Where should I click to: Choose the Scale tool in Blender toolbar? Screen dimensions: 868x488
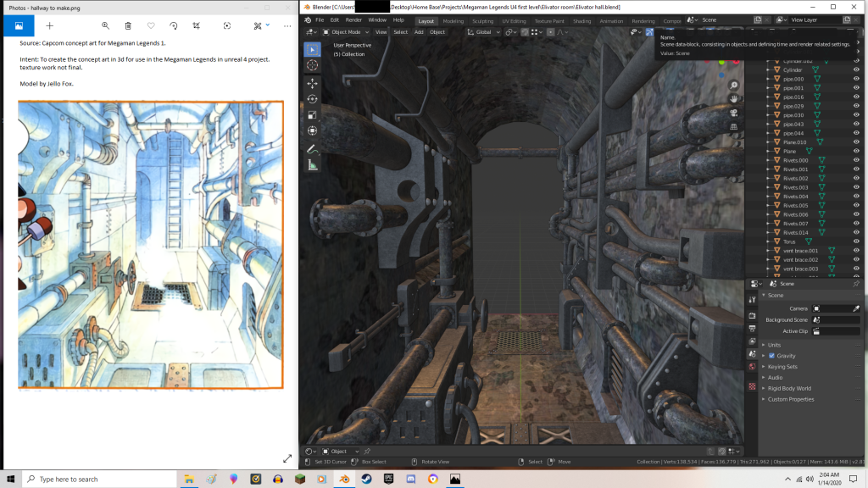312,115
